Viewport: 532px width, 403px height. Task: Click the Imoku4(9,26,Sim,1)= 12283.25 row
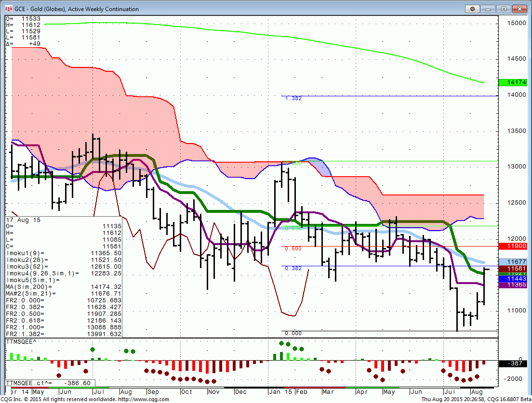(64, 273)
